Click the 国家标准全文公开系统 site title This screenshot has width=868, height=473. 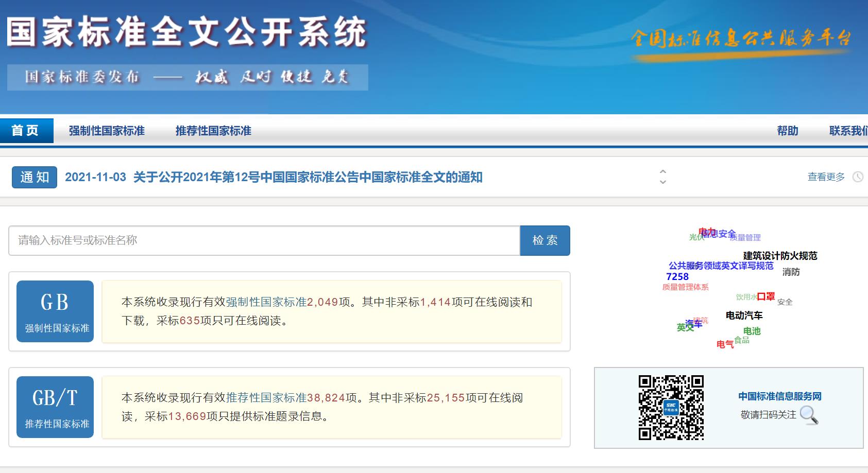[x=186, y=32]
